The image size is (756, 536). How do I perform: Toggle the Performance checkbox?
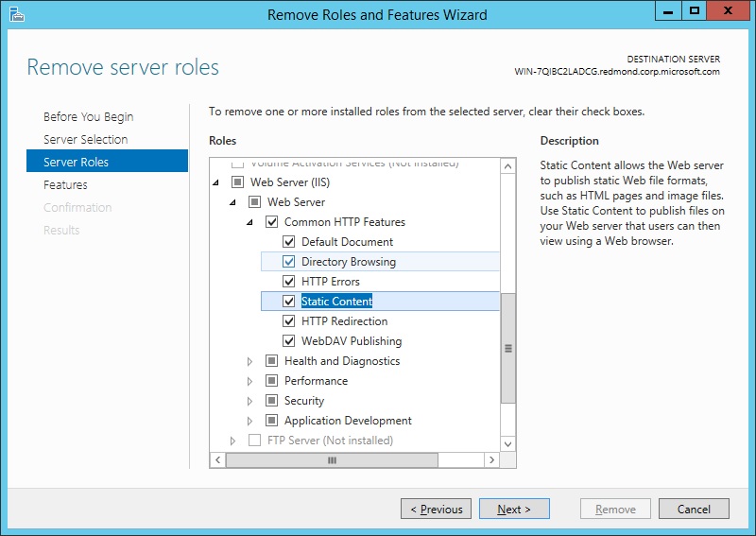pyautogui.click(x=271, y=380)
